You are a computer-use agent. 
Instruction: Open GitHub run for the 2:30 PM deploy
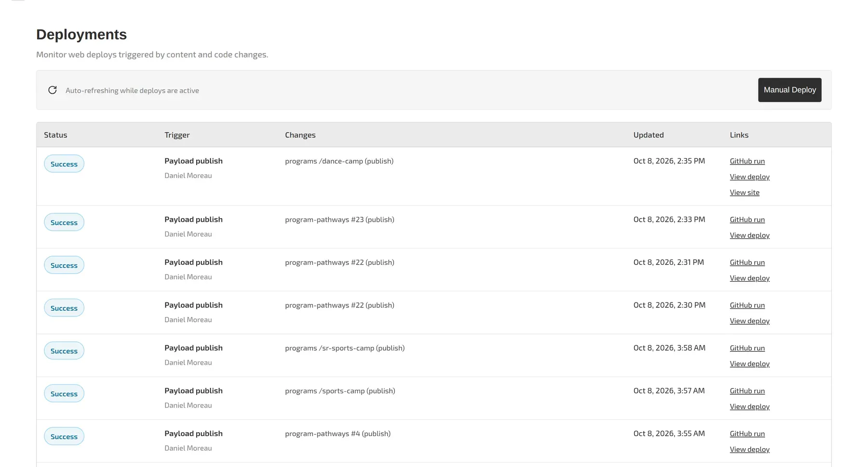(747, 305)
